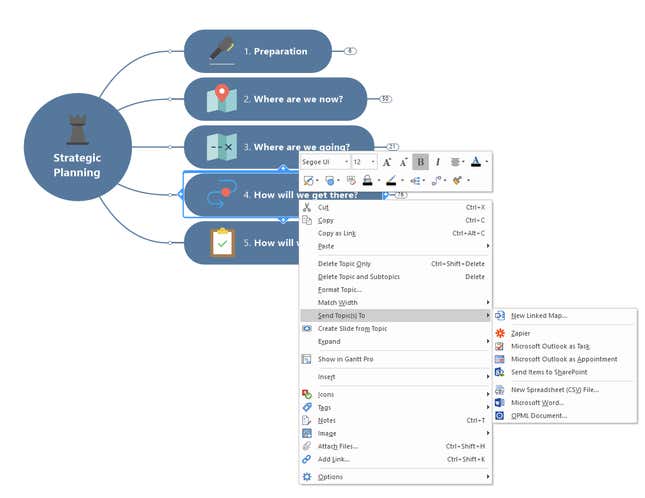Toggle Bold in mini toolbar
Image resolution: width=645 pixels, height=498 pixels.
pyautogui.click(x=420, y=162)
